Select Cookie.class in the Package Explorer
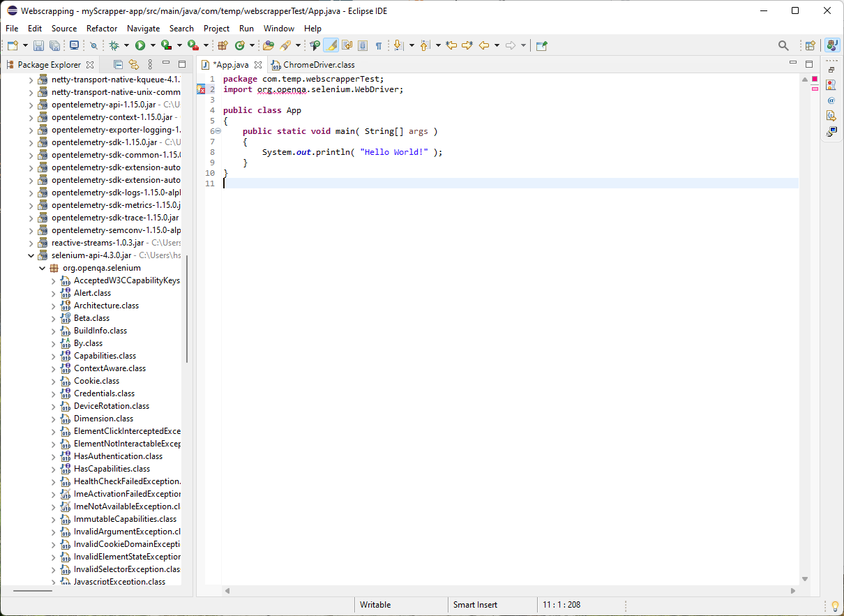 coord(96,381)
